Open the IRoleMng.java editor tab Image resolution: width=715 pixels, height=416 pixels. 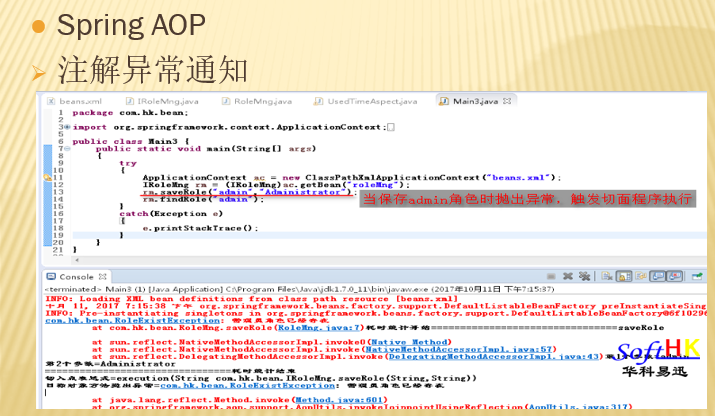[x=162, y=101]
